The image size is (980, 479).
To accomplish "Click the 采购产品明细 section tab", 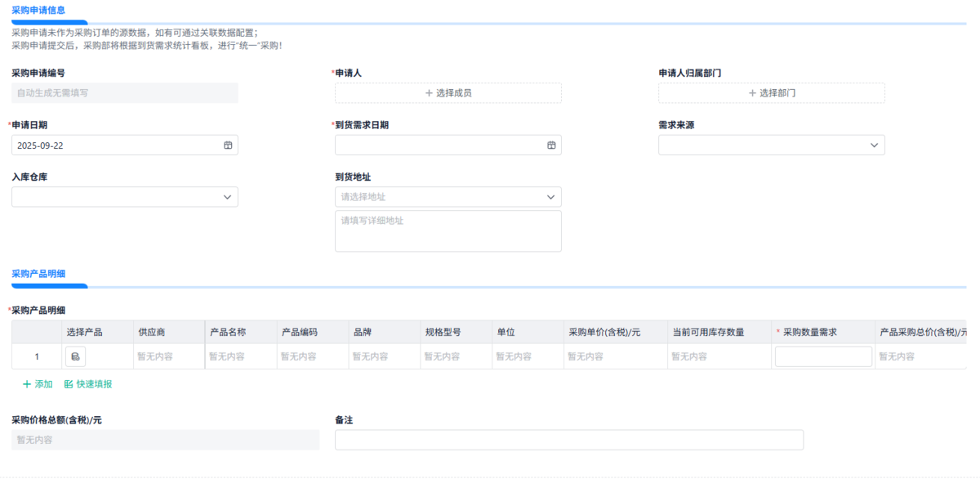I will click(x=38, y=273).
